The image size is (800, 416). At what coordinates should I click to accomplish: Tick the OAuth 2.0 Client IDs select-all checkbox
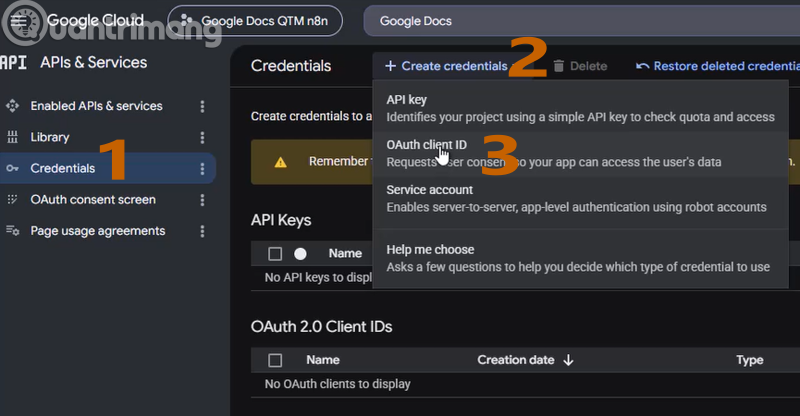point(275,360)
